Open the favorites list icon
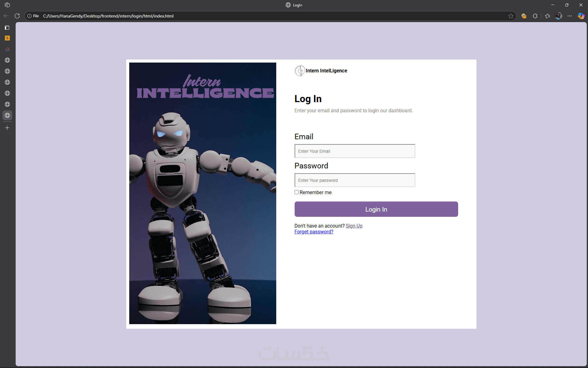Viewport: 588px width, 368px height. click(x=548, y=16)
